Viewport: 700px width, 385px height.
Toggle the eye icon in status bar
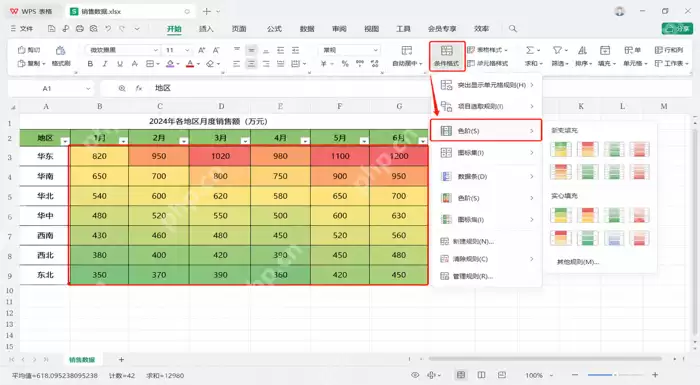[x=415, y=375]
